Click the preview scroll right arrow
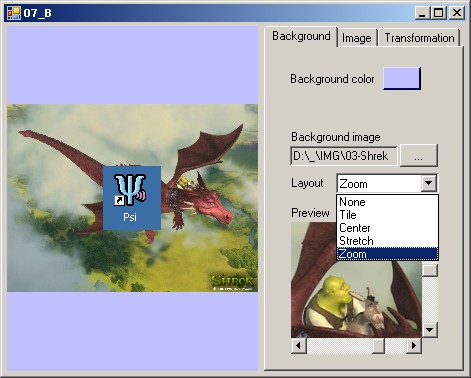 (414, 345)
